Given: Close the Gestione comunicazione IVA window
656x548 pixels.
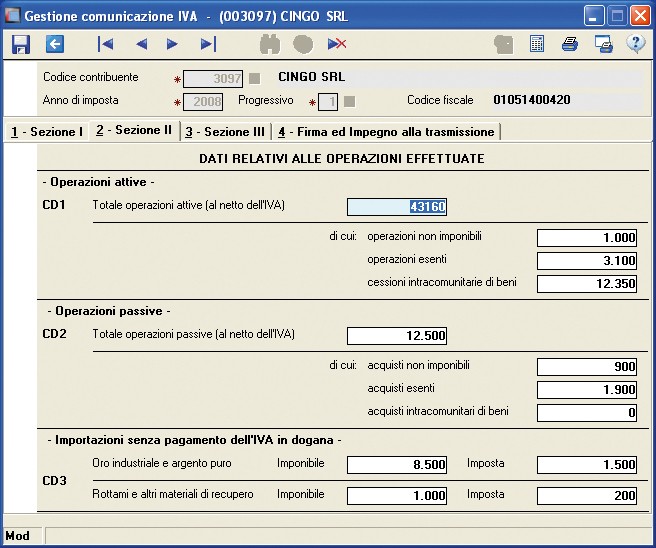Looking at the screenshot, I should 640,16.
